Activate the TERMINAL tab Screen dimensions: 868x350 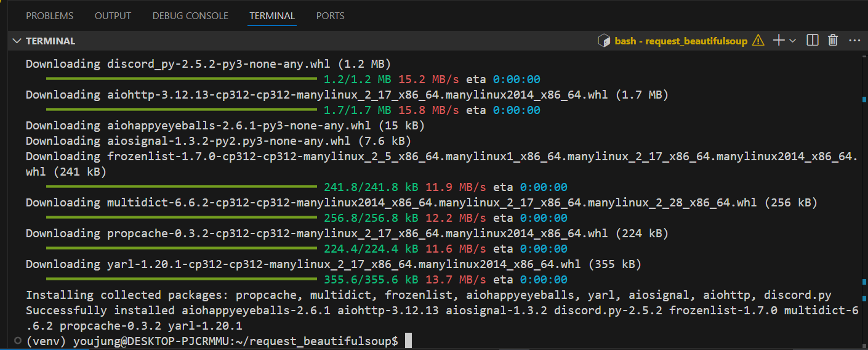[272, 16]
